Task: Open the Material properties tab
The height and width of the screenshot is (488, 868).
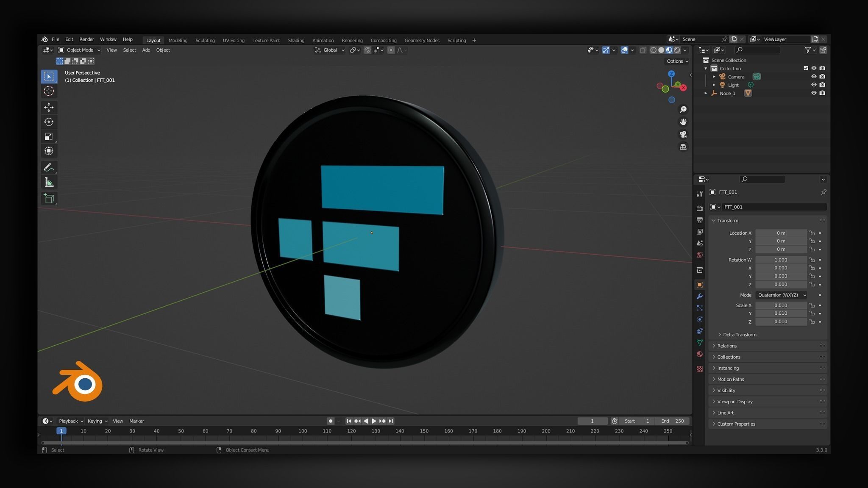Action: (699, 354)
